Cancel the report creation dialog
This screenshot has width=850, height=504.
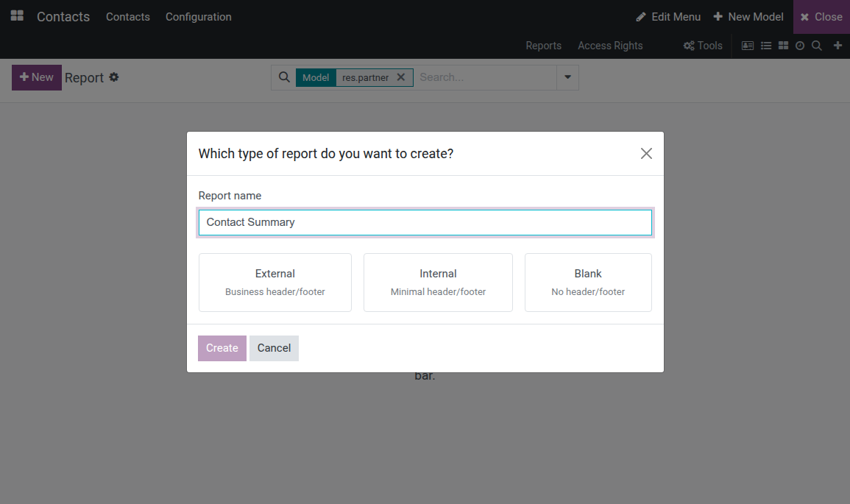(274, 348)
